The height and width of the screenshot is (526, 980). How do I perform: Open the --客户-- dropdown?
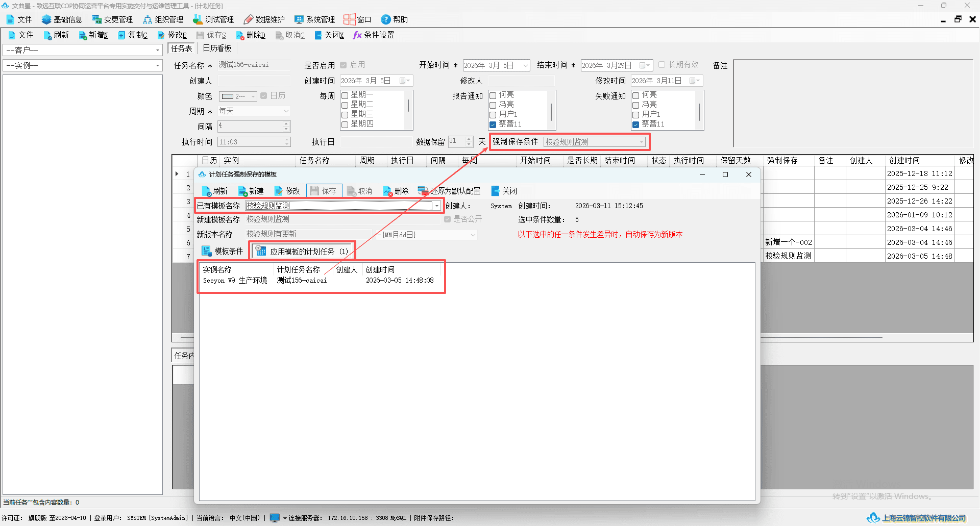[x=83, y=50]
